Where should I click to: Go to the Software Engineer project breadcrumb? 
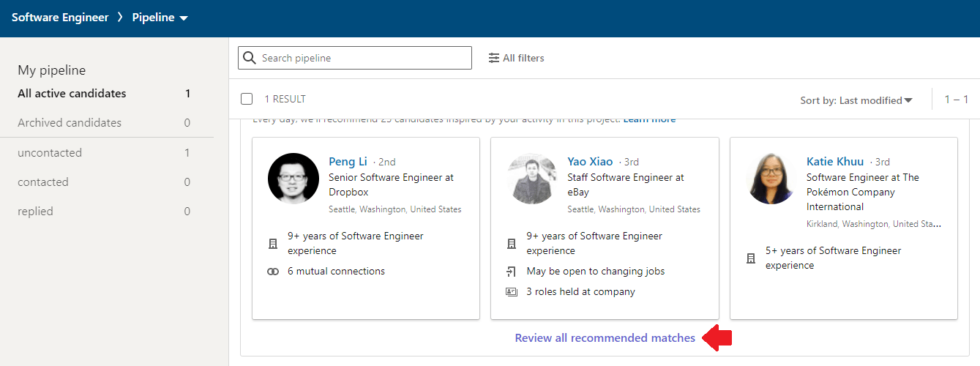point(60,18)
